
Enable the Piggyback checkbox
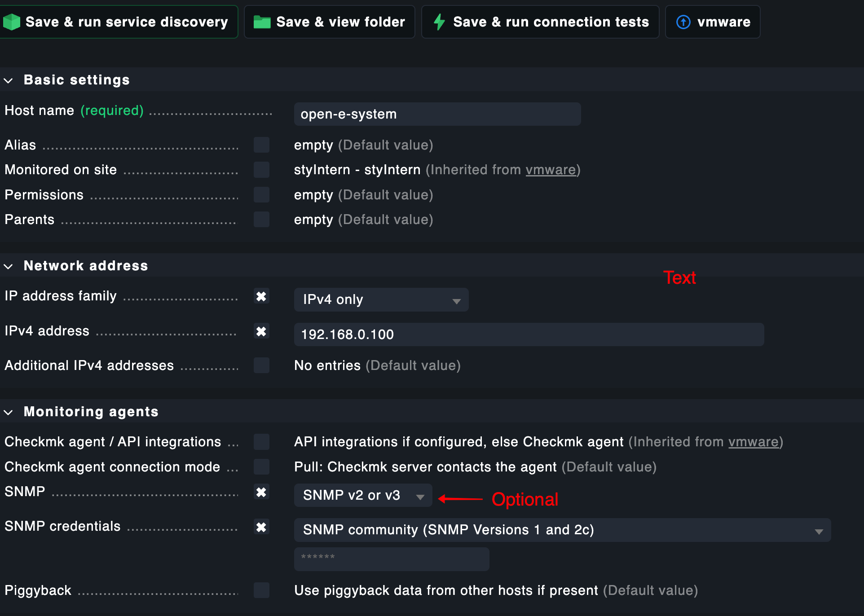(261, 590)
